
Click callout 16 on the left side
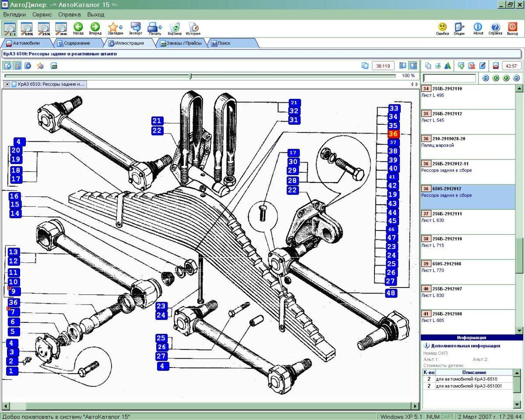(x=14, y=196)
